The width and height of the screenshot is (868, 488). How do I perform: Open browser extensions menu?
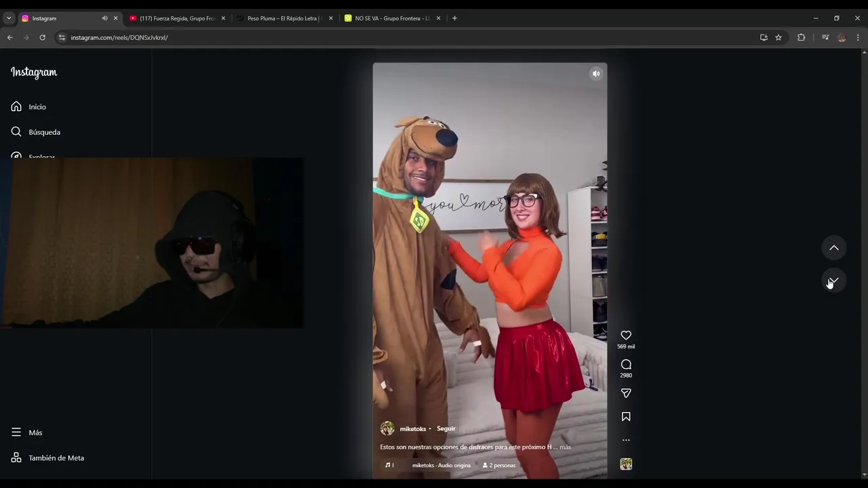pos(802,37)
